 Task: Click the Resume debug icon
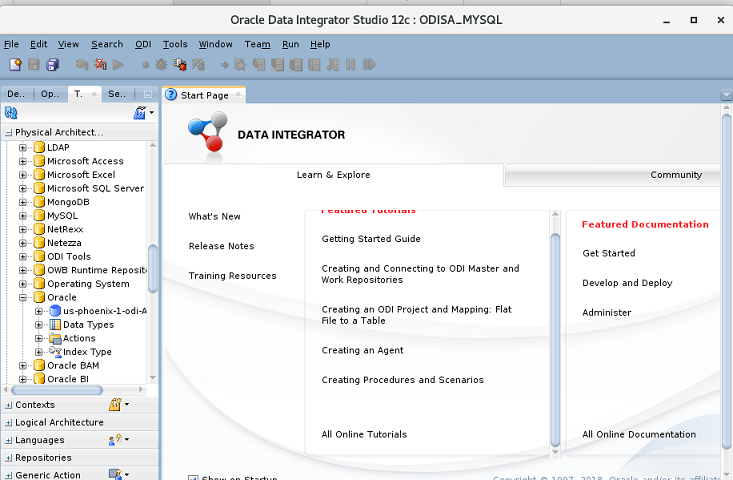369,64
